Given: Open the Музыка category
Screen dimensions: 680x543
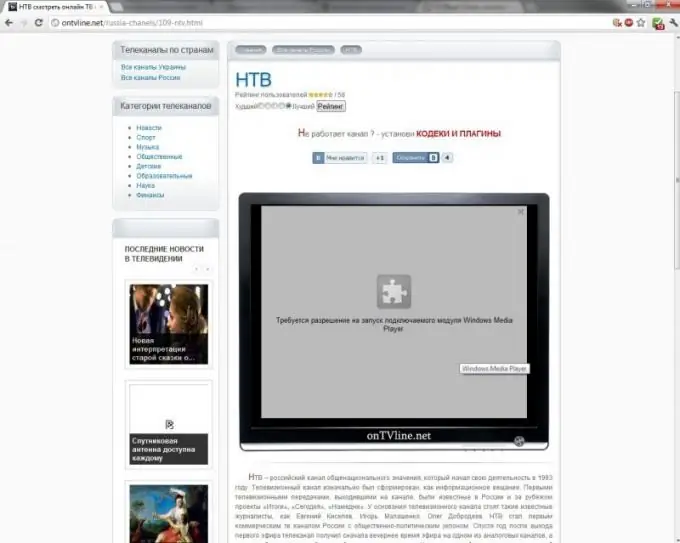Looking at the screenshot, I should click(x=147, y=147).
